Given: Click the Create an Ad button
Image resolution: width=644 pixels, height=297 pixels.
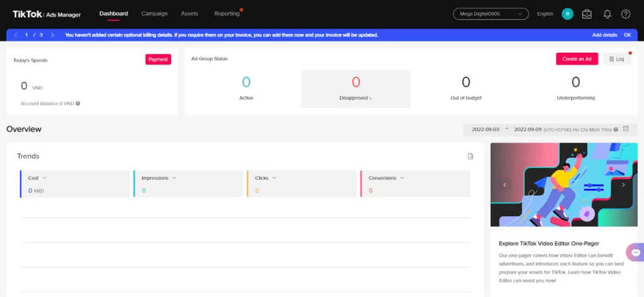Looking at the screenshot, I should (577, 58).
